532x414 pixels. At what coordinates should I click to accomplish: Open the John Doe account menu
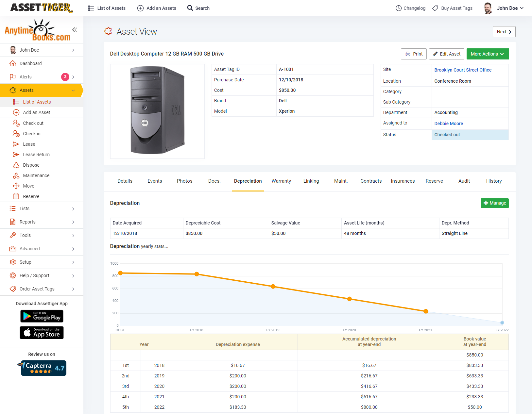[x=509, y=8]
